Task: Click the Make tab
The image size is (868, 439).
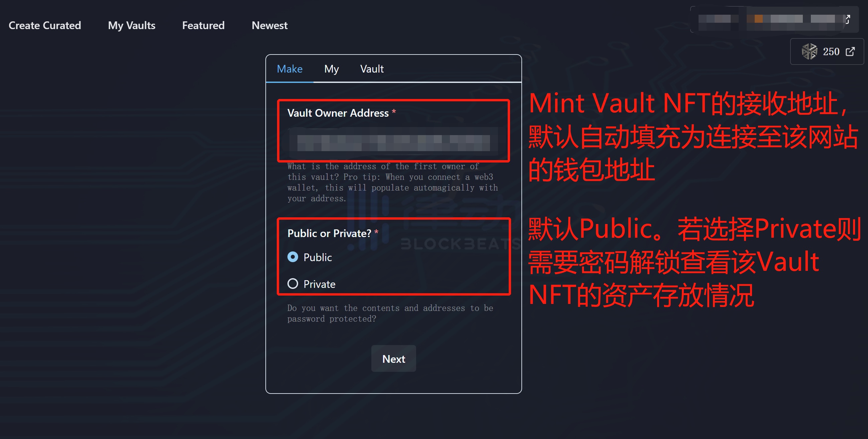Action: [x=289, y=68]
